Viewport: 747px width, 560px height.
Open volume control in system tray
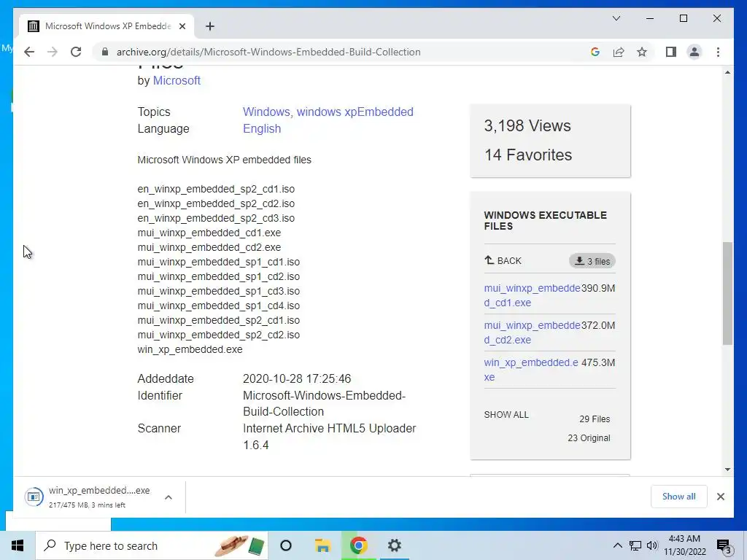(651, 545)
